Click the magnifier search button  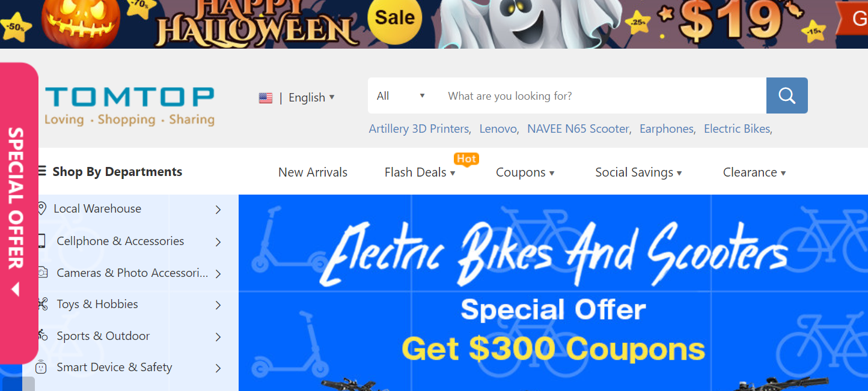coord(787,95)
